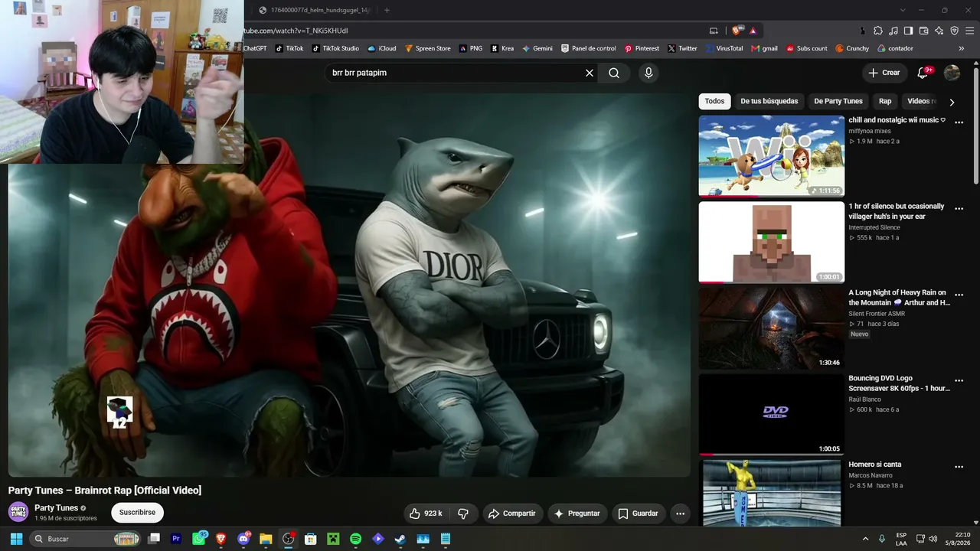The height and width of the screenshot is (551, 980).
Task: Toggle the browser sidebar panel
Action: tap(909, 31)
